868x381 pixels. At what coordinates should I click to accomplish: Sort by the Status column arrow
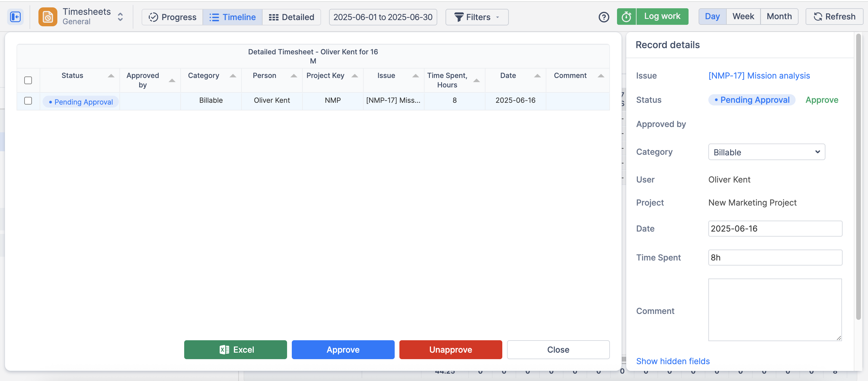pyautogui.click(x=111, y=76)
